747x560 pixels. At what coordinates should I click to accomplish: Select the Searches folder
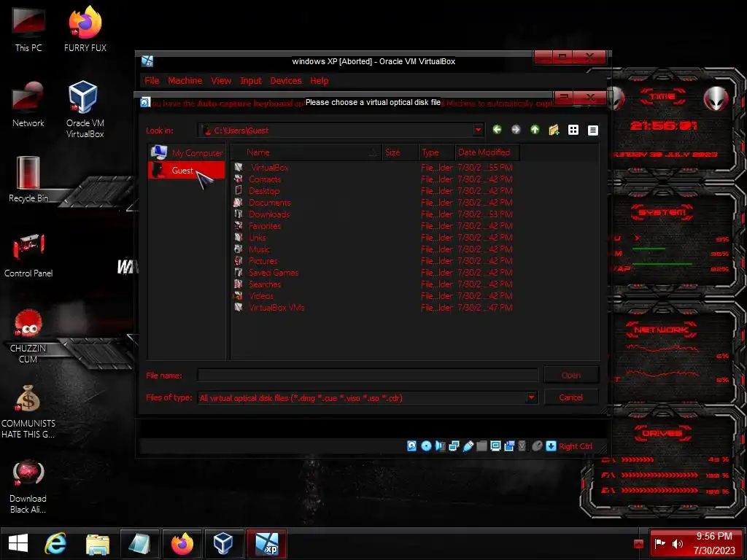pos(264,284)
